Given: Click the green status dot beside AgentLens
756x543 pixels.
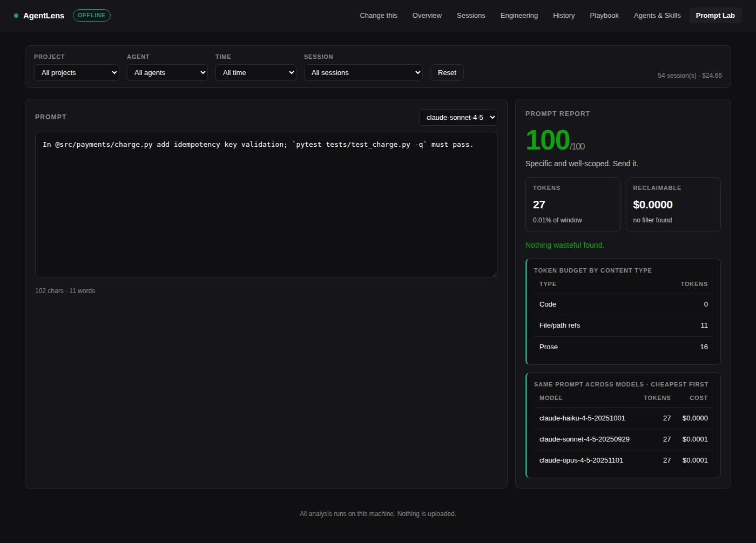Looking at the screenshot, I should tap(16, 16).
